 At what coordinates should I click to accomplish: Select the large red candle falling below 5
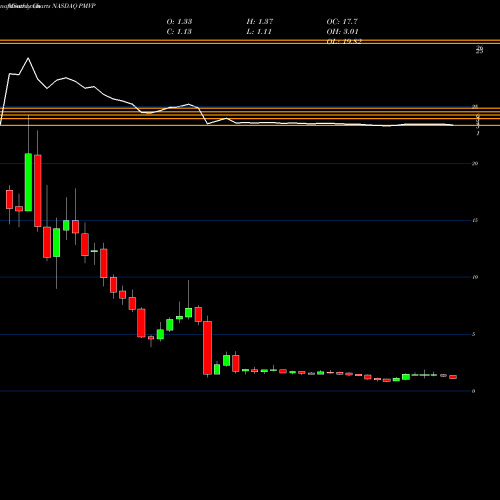tap(208, 348)
